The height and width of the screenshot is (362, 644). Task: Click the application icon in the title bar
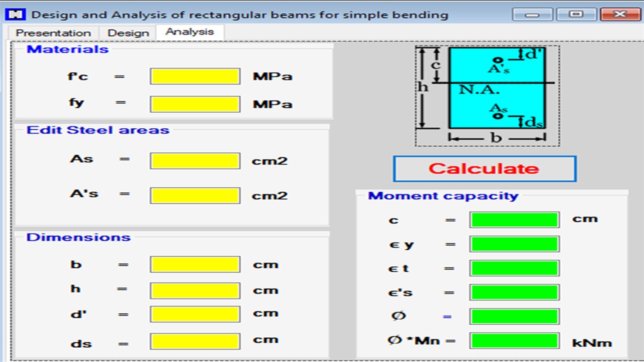click(15, 14)
